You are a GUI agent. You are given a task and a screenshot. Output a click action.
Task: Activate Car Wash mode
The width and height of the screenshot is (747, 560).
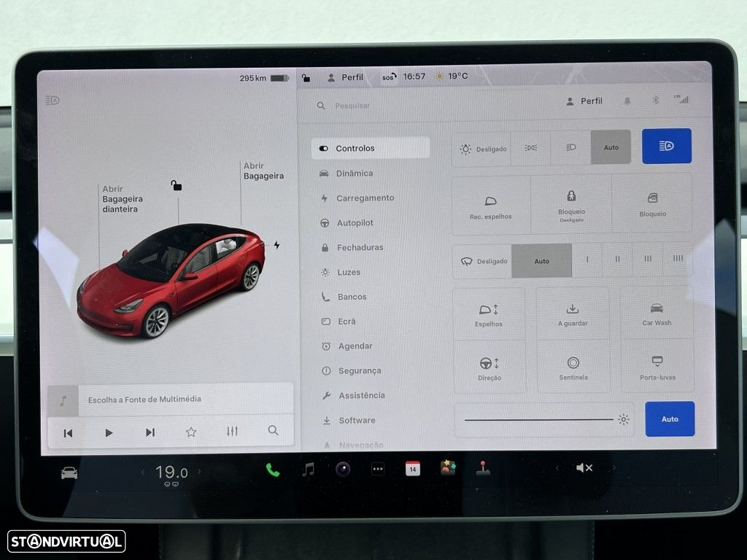point(657,314)
